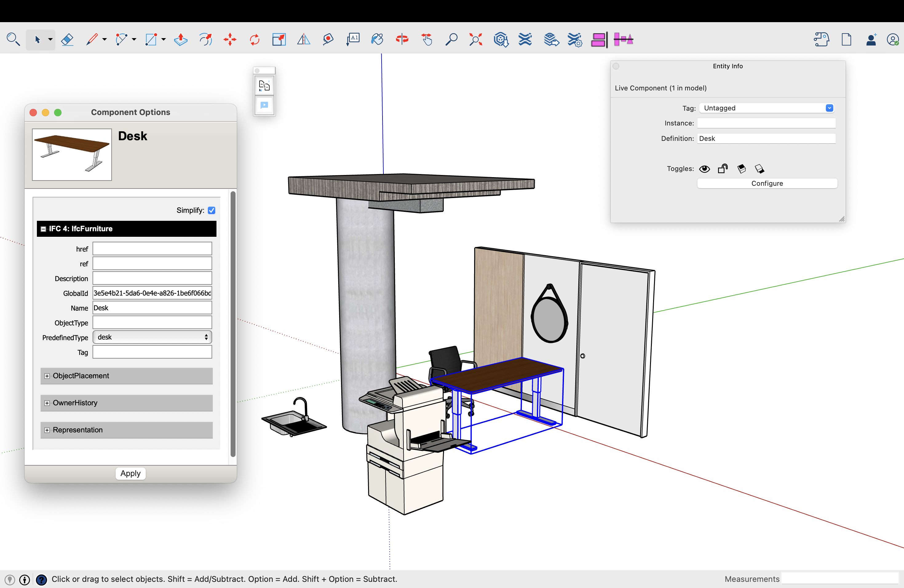Screen dimensions: 904x588
Task: Uncheck the Simplify checkbox
Action: [212, 210]
